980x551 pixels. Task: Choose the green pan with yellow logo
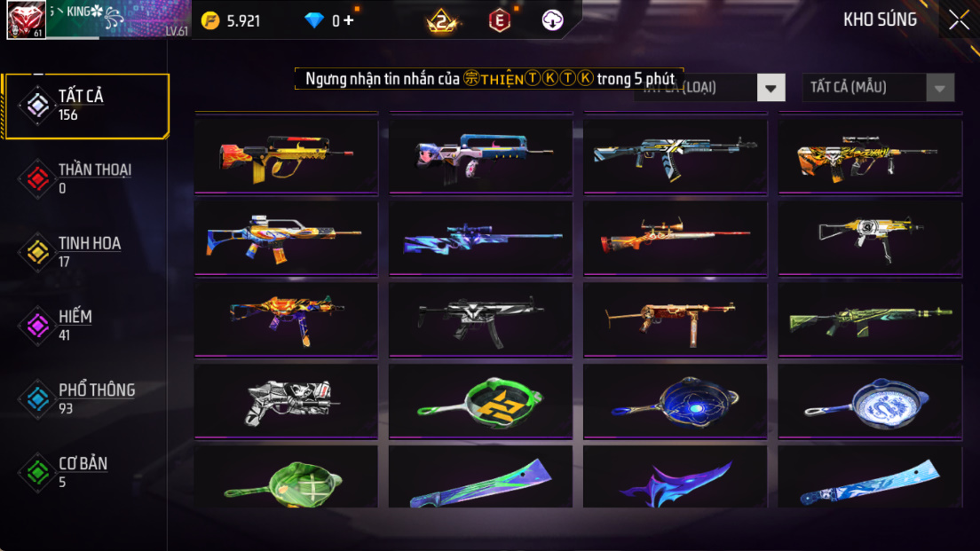pyautogui.click(x=480, y=402)
